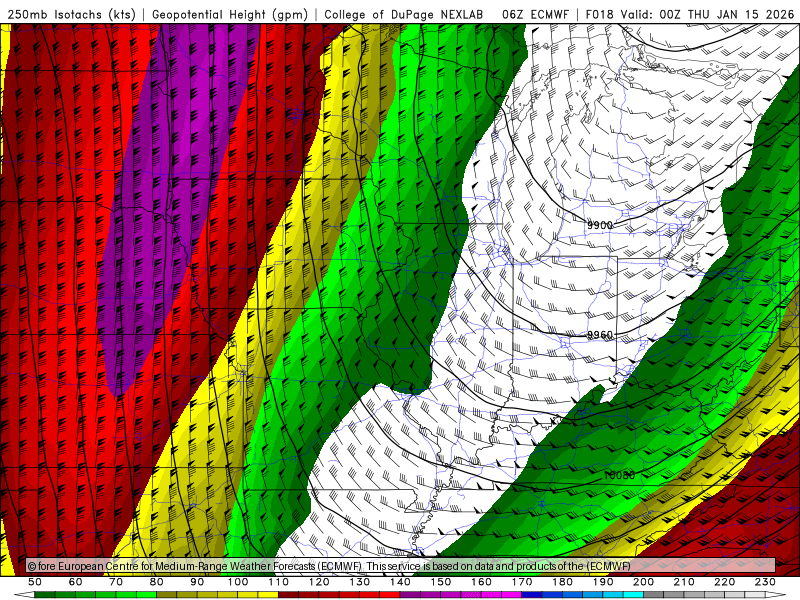Click the 140 value on the color scale

[400, 582]
